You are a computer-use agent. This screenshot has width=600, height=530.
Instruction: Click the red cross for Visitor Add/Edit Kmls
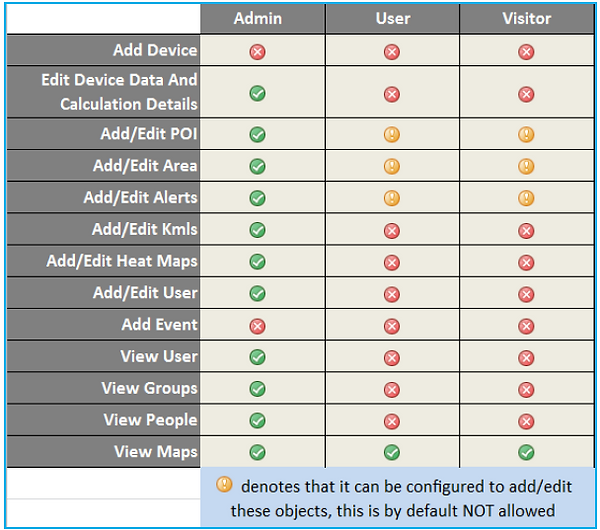pyautogui.click(x=526, y=231)
